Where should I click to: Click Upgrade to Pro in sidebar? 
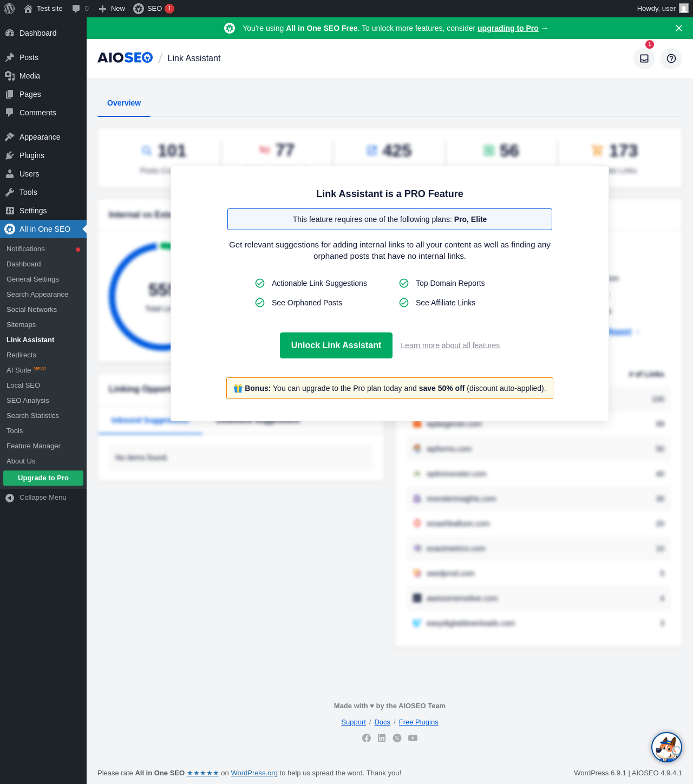pyautogui.click(x=43, y=478)
